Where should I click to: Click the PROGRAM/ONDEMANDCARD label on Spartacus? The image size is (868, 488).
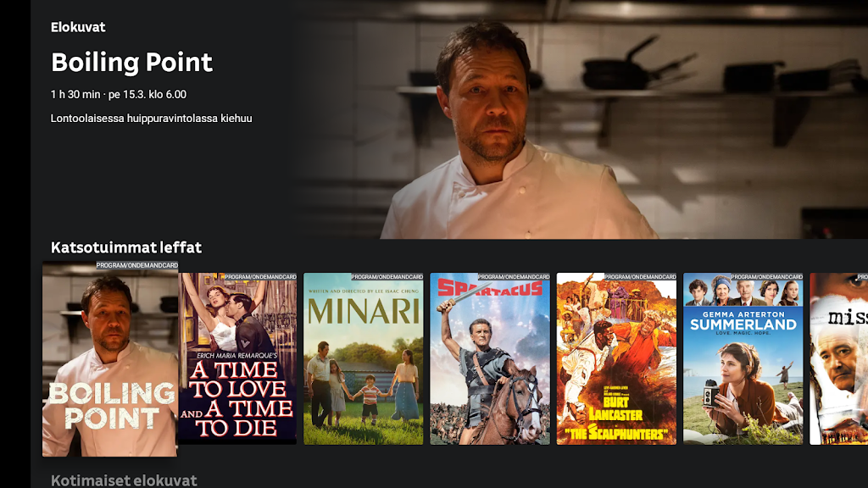tap(514, 277)
